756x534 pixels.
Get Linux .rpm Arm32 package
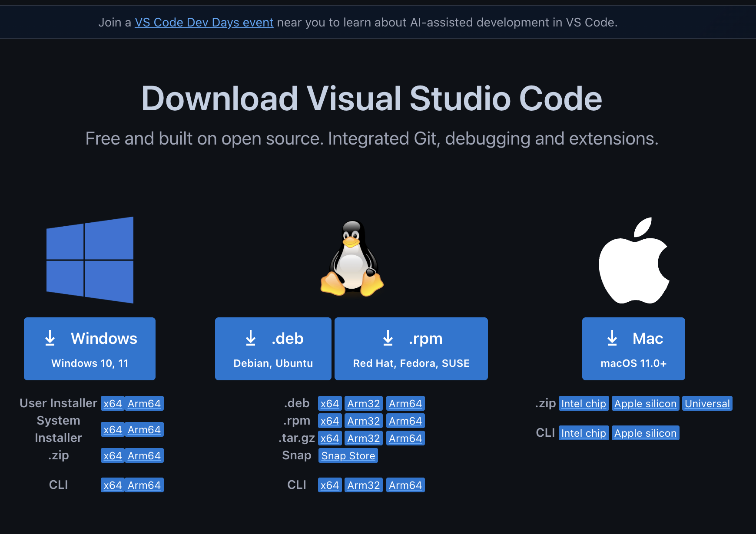point(364,421)
